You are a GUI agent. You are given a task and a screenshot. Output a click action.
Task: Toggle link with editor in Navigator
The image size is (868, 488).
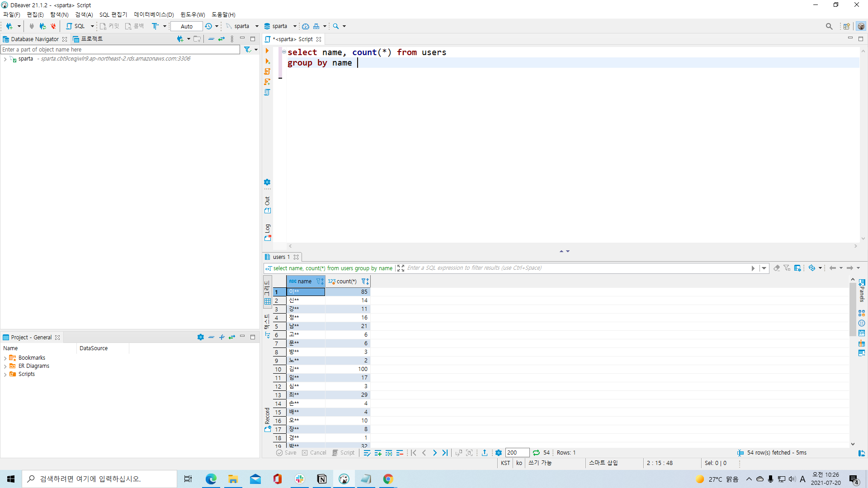coord(222,39)
